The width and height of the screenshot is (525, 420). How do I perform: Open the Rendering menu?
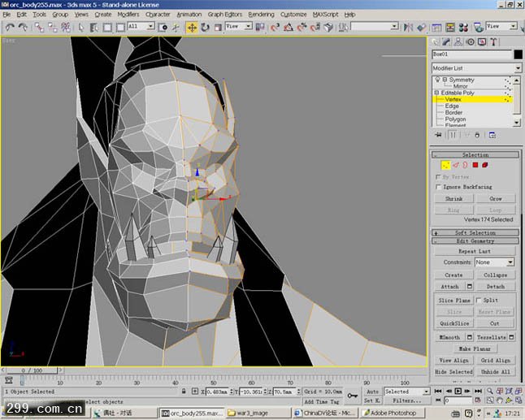261,14
